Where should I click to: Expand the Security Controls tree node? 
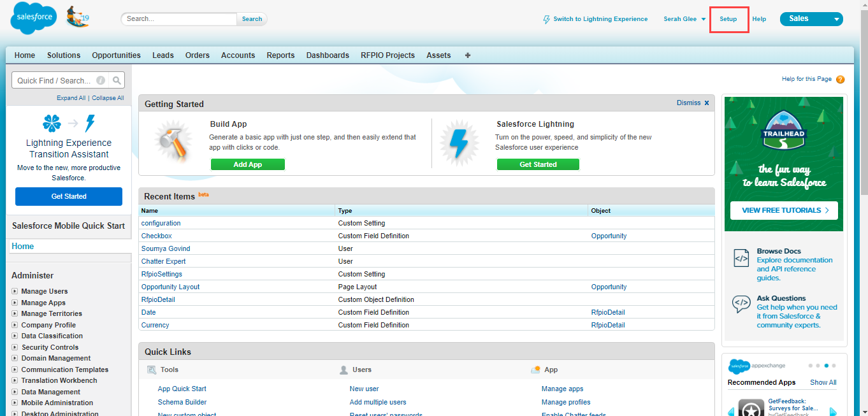pos(15,347)
